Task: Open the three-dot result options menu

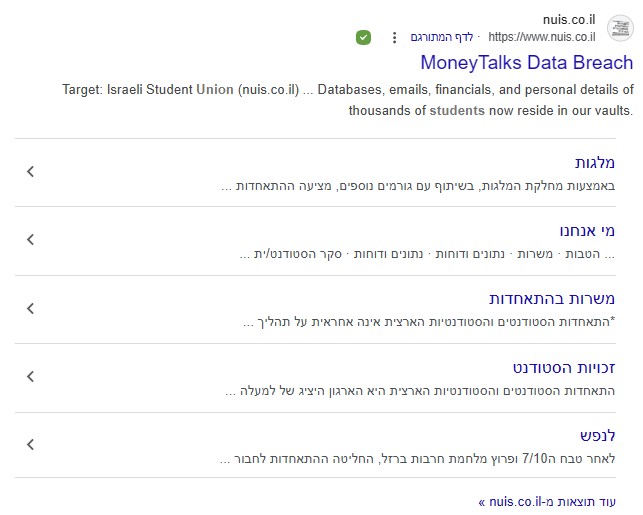Action: click(x=394, y=38)
